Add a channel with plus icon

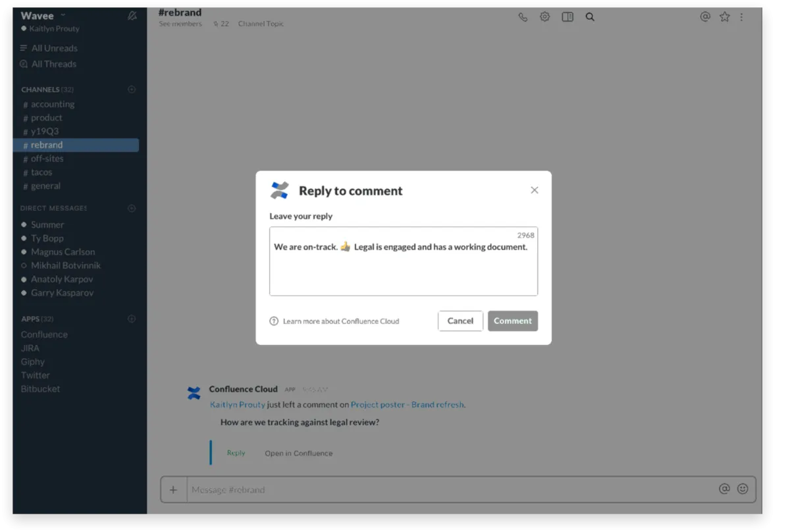(x=132, y=90)
